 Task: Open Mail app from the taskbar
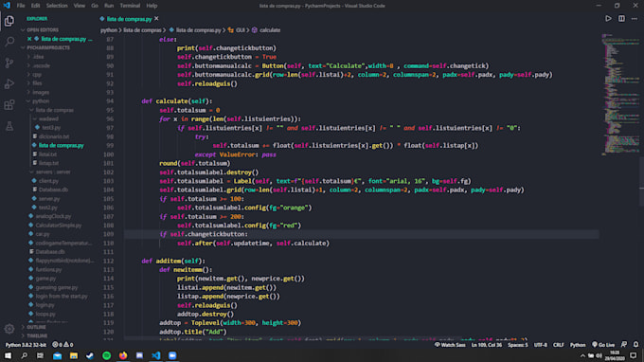(57, 355)
